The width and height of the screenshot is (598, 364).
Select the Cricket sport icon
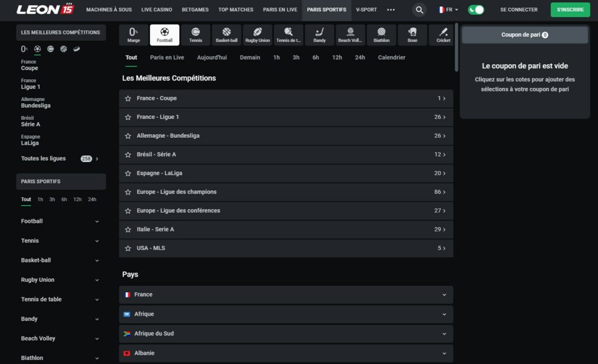click(443, 35)
